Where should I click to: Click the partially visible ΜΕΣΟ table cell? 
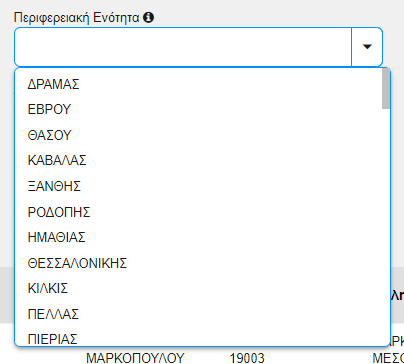point(388,358)
